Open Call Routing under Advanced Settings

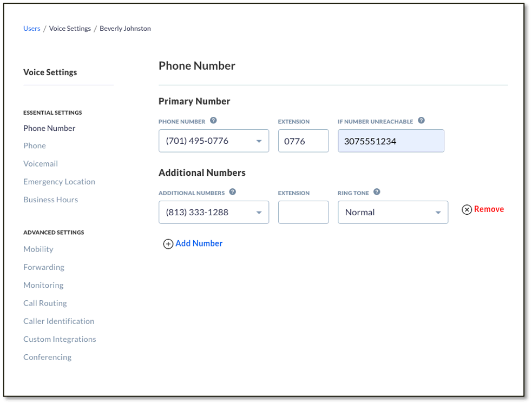pyautogui.click(x=45, y=303)
